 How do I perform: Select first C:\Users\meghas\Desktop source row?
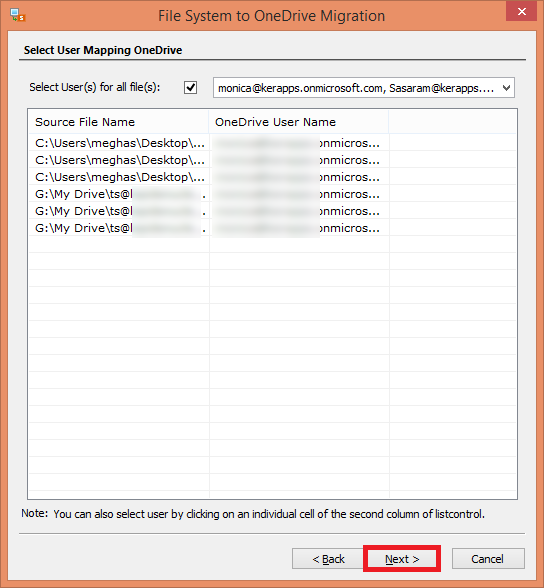tap(119, 143)
